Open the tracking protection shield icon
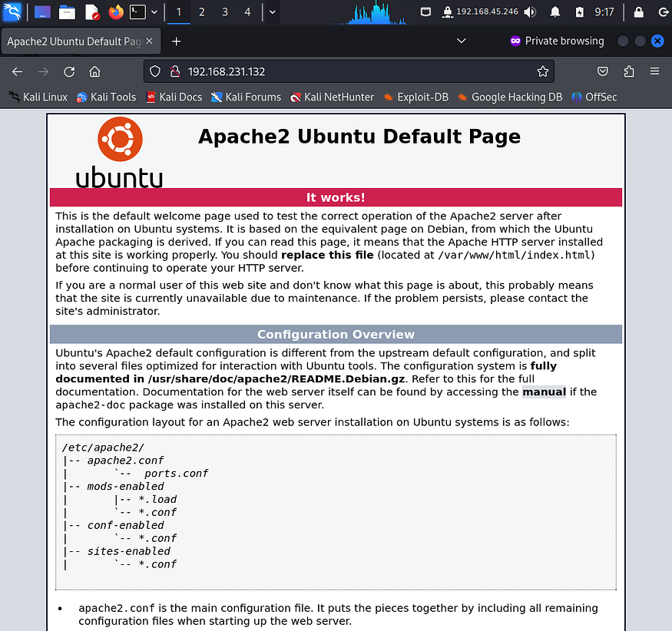This screenshot has width=672, height=631. click(x=155, y=71)
